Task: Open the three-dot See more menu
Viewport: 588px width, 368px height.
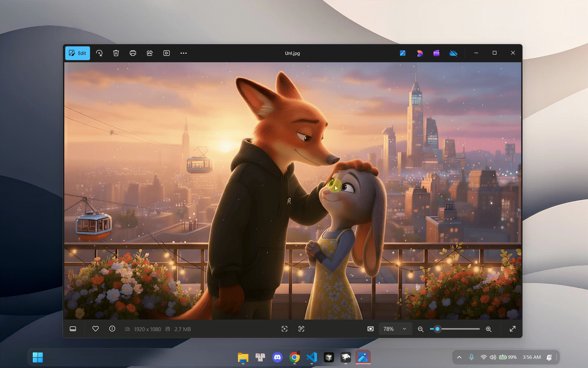Action: (183, 53)
